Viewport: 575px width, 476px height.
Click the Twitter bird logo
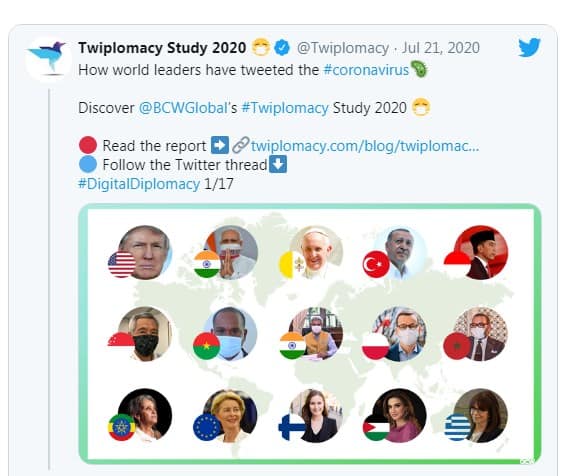pyautogui.click(x=529, y=47)
